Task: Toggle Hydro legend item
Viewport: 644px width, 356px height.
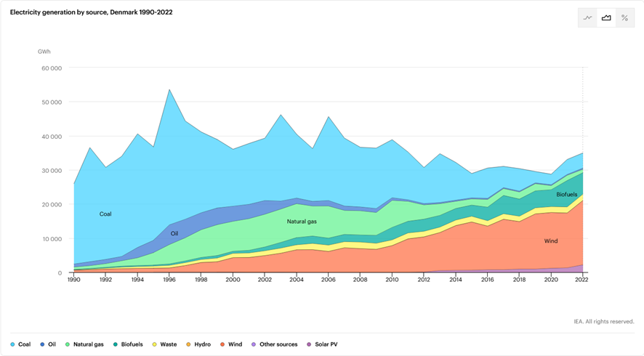Action: (x=202, y=344)
